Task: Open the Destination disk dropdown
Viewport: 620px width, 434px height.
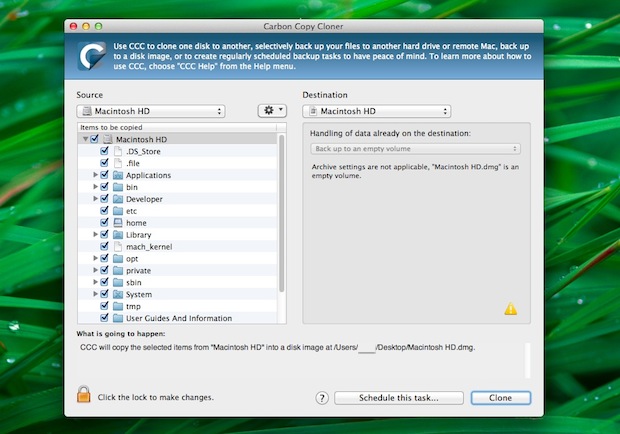Action: click(x=376, y=111)
